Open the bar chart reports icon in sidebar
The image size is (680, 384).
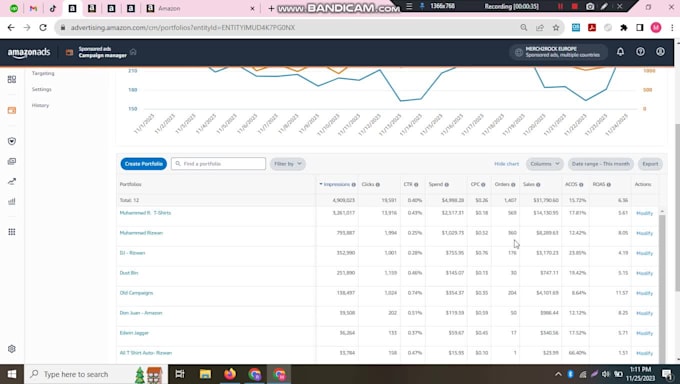tap(12, 201)
